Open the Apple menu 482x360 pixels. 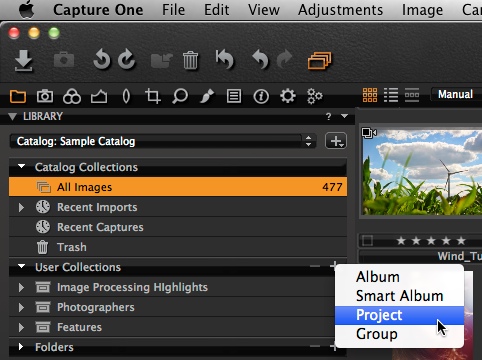pyautogui.click(x=27, y=10)
